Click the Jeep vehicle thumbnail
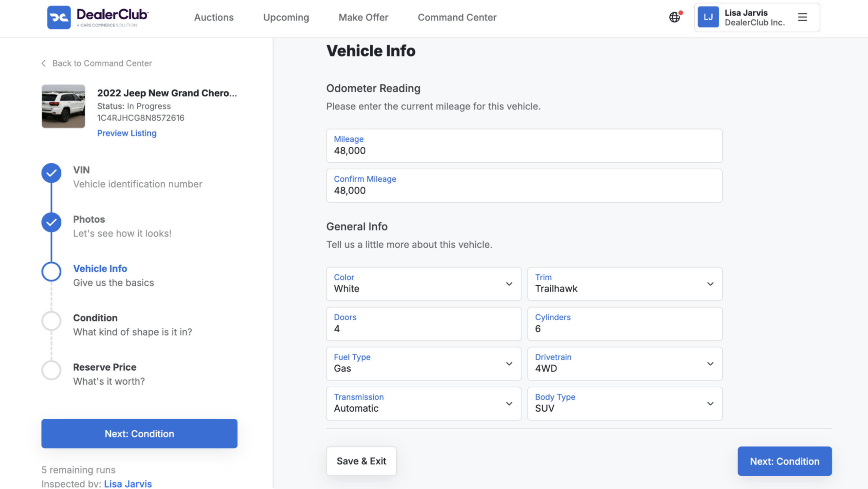 click(x=63, y=106)
